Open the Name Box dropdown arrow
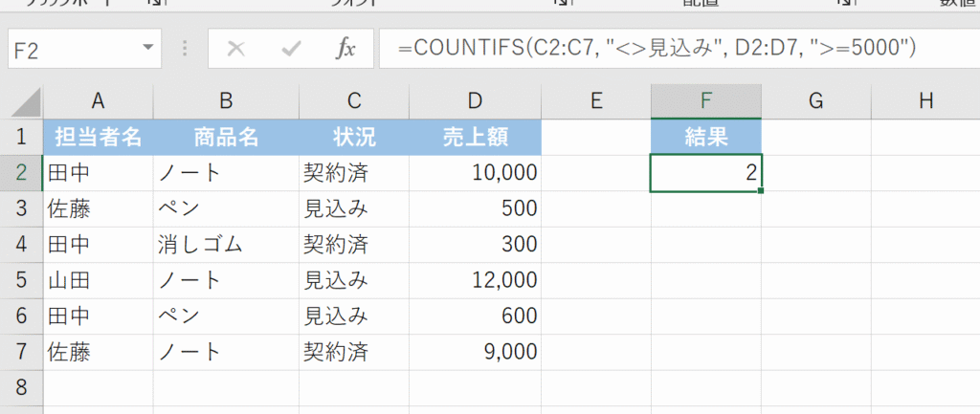 tap(147, 48)
